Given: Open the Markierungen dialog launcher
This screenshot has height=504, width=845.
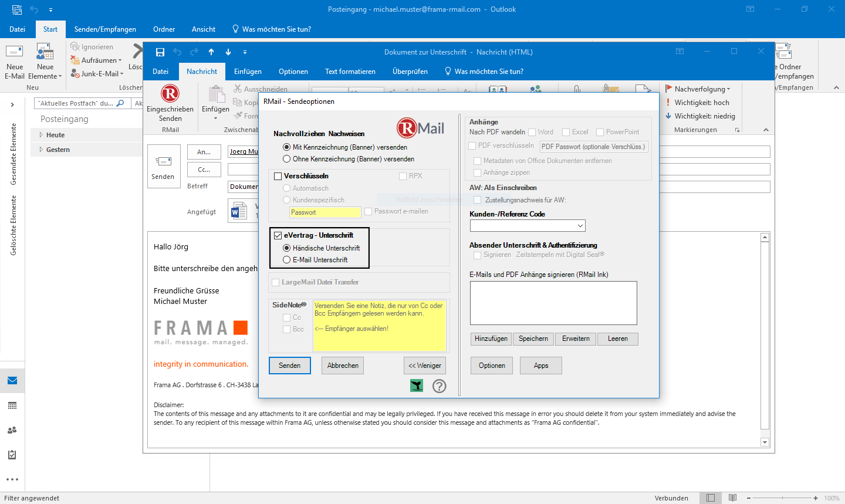Looking at the screenshot, I should 738,130.
